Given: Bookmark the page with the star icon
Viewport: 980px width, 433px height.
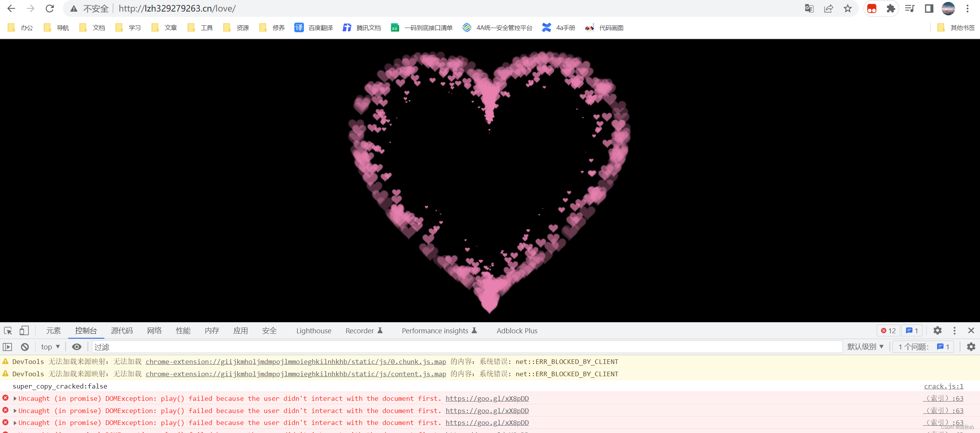Looking at the screenshot, I should (x=848, y=8).
